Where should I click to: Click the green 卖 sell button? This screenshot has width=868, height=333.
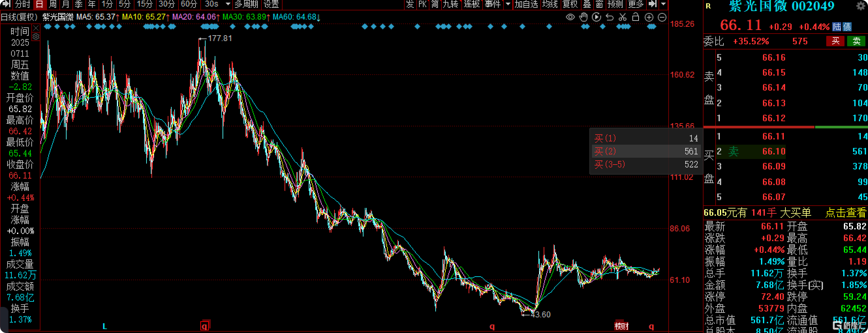[856, 41]
